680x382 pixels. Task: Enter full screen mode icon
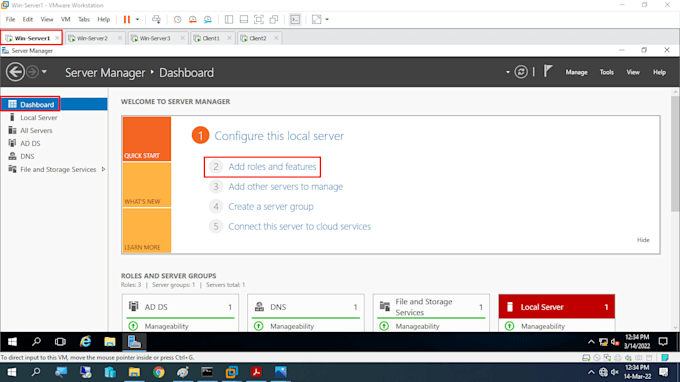pos(259,20)
